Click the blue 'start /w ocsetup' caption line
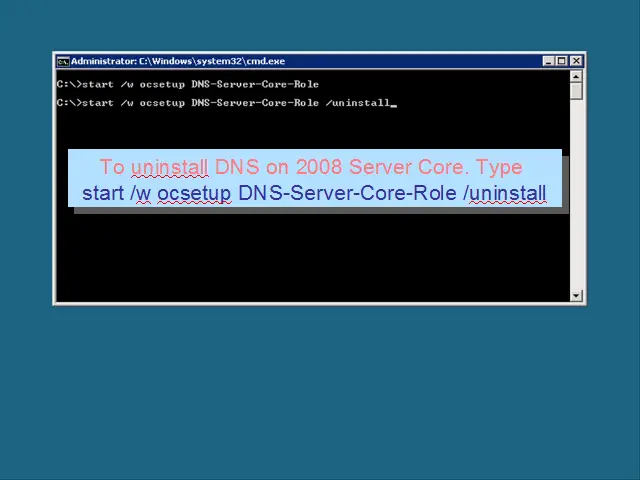 (x=314, y=193)
